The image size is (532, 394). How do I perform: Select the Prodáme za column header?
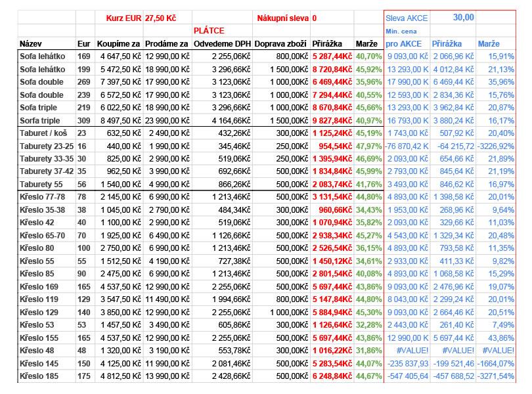pos(166,44)
